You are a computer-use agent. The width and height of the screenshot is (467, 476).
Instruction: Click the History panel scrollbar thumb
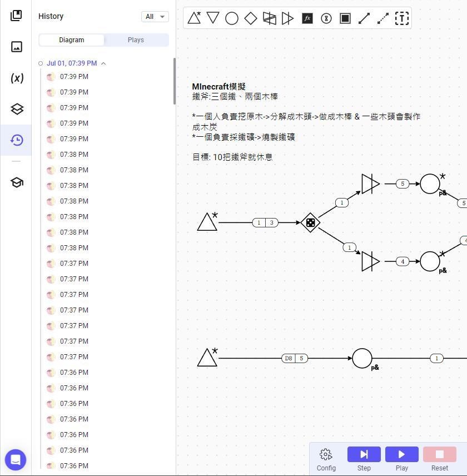[x=175, y=81]
